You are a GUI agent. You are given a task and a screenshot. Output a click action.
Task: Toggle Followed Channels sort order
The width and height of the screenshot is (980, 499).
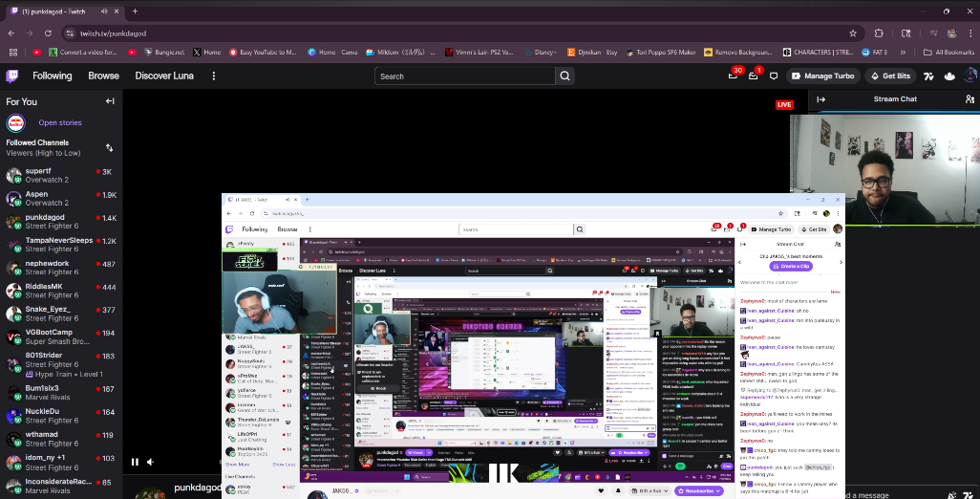[110, 147]
